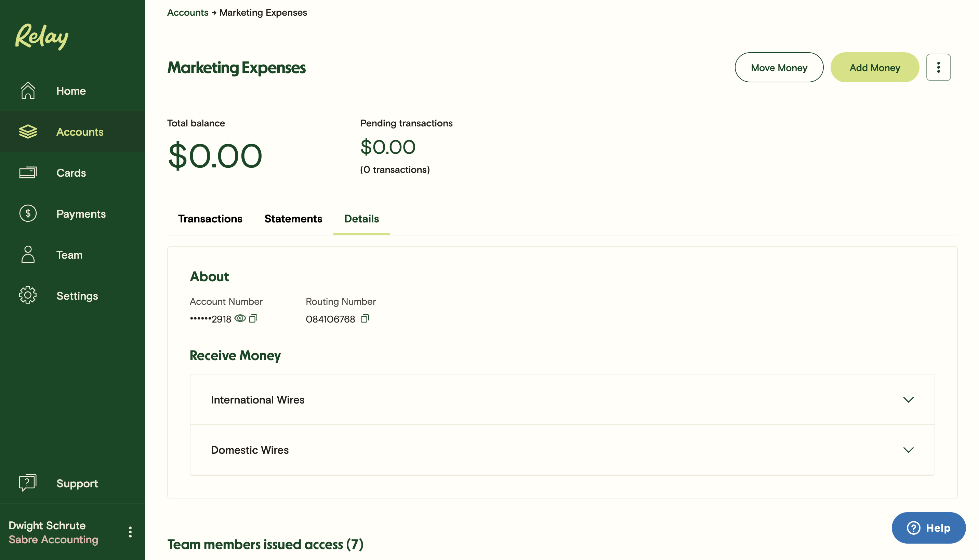This screenshot has width=979, height=560.
Task: Copy the account number
Action: [253, 318]
